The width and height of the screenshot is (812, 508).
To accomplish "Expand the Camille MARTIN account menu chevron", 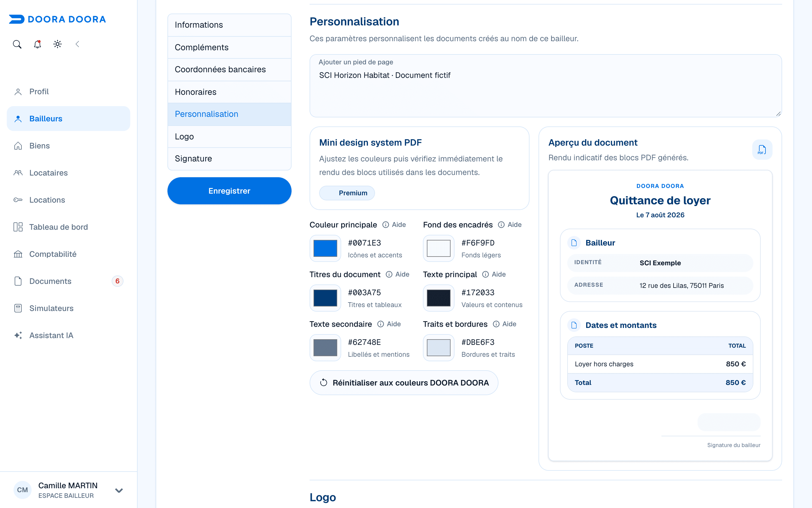I will point(119,490).
